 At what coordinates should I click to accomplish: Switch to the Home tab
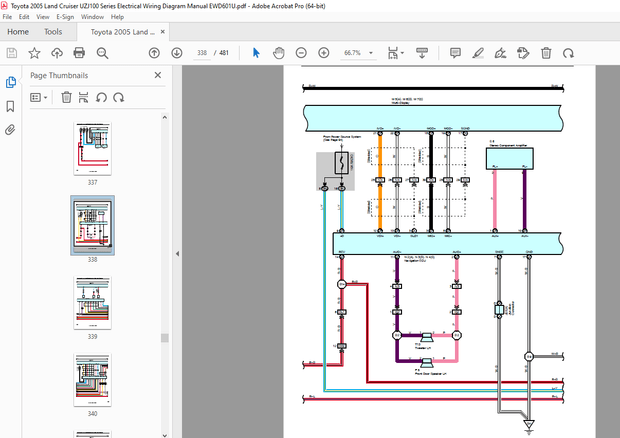coord(18,32)
